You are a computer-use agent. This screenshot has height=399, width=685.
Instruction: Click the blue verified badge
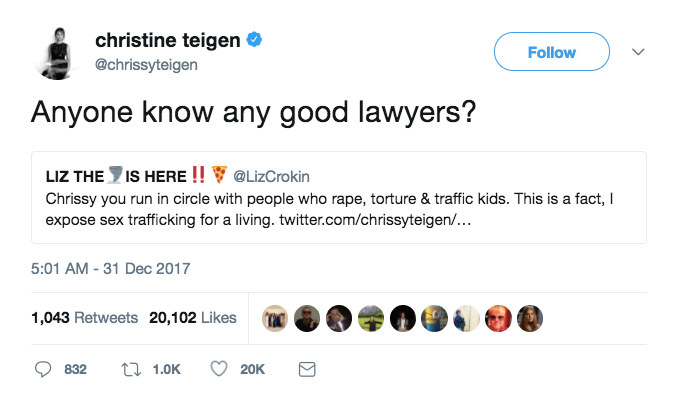click(x=254, y=39)
